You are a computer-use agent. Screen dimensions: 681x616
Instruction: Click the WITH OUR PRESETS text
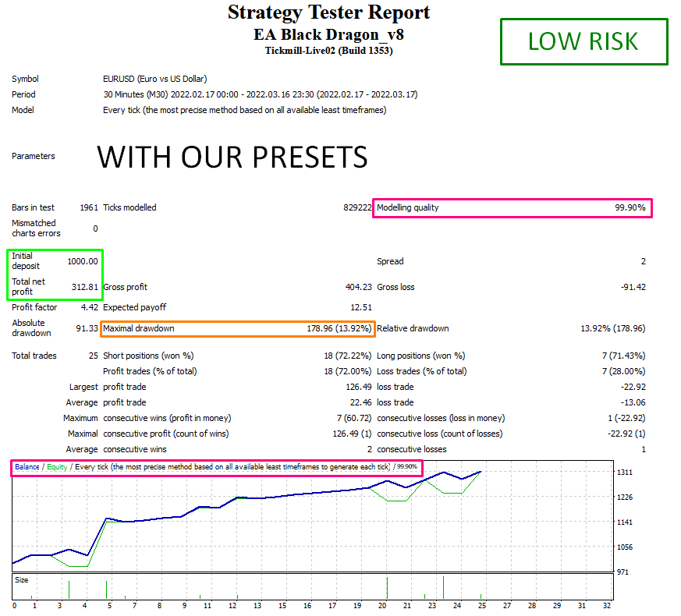(232, 157)
